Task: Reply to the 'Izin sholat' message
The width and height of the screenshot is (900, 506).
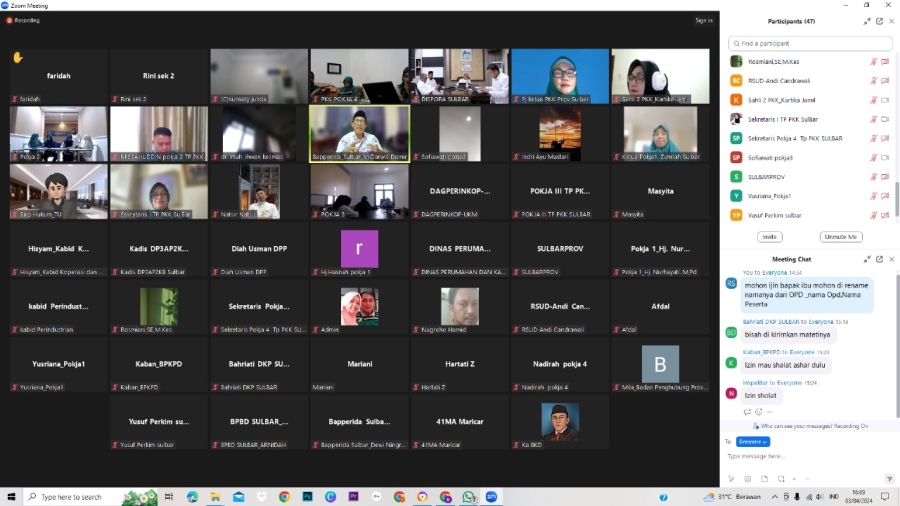Action: point(747,412)
